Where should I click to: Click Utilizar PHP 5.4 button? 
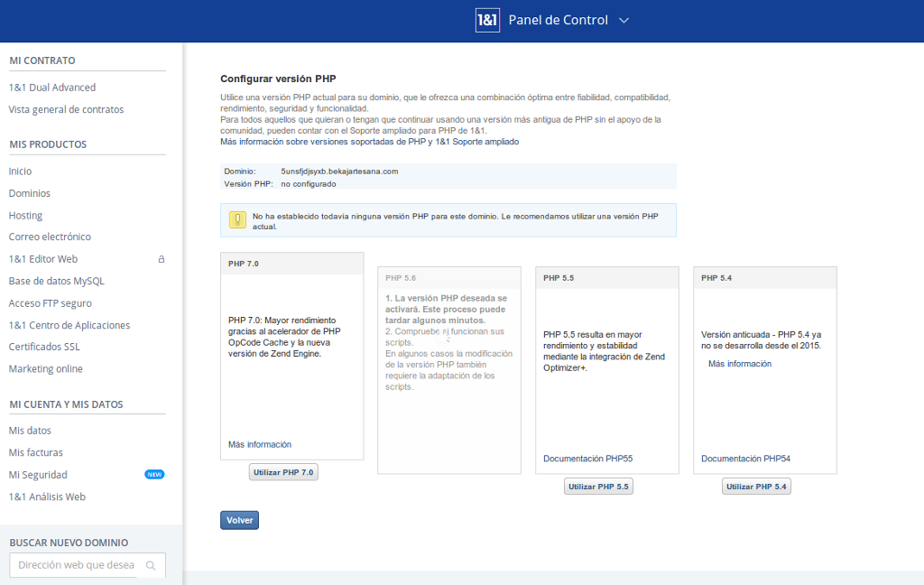[756, 487]
